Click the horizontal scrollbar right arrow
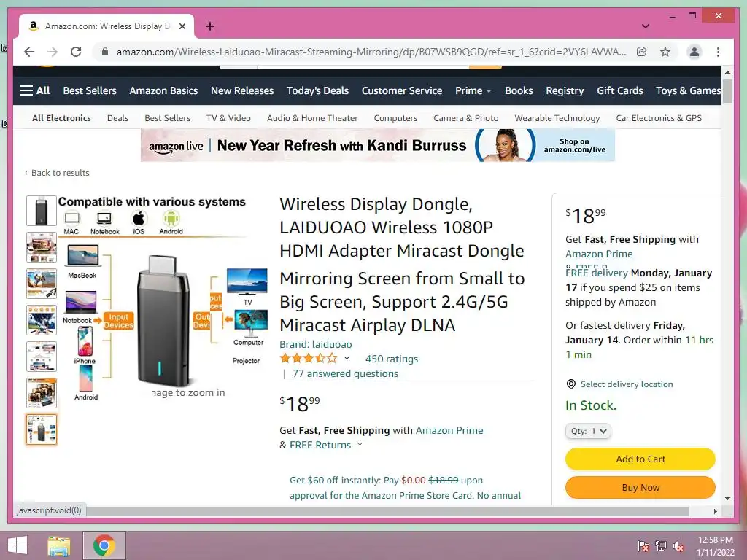 (715, 511)
